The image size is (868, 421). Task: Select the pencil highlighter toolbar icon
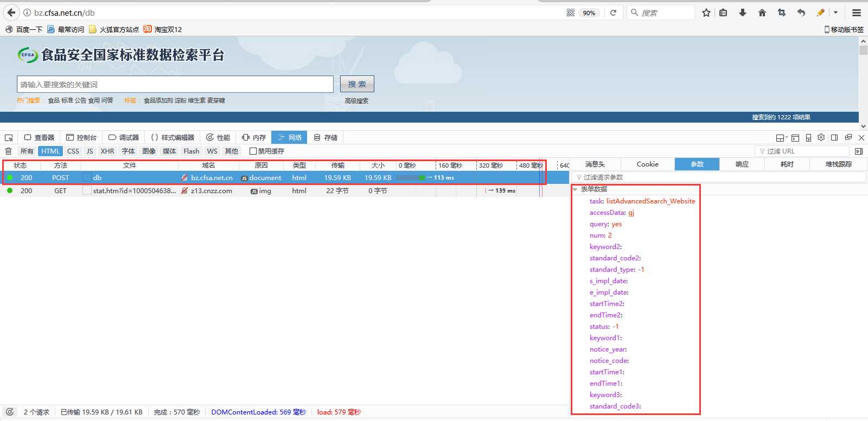(821, 12)
